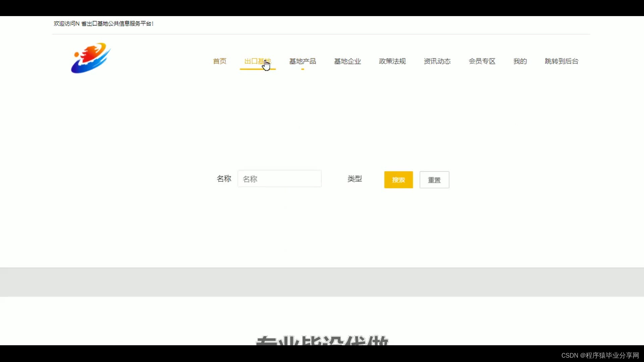Screen dimensions: 644x362
Task: Open the 出口基地 navigation tab
Action: click(x=257, y=61)
